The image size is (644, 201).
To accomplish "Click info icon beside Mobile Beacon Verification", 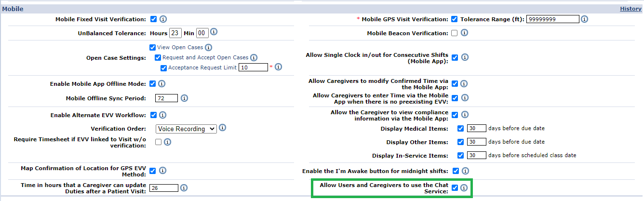I will [x=464, y=33].
